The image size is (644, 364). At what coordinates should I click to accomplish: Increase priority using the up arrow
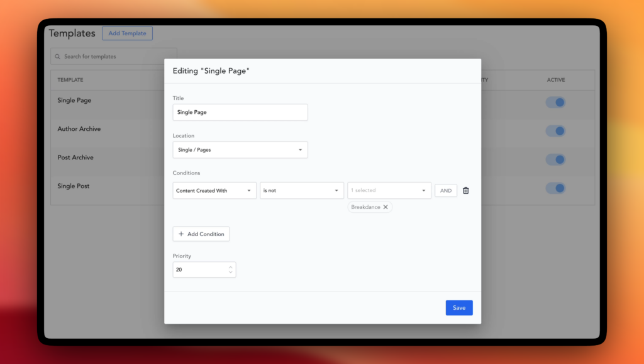tap(230, 267)
